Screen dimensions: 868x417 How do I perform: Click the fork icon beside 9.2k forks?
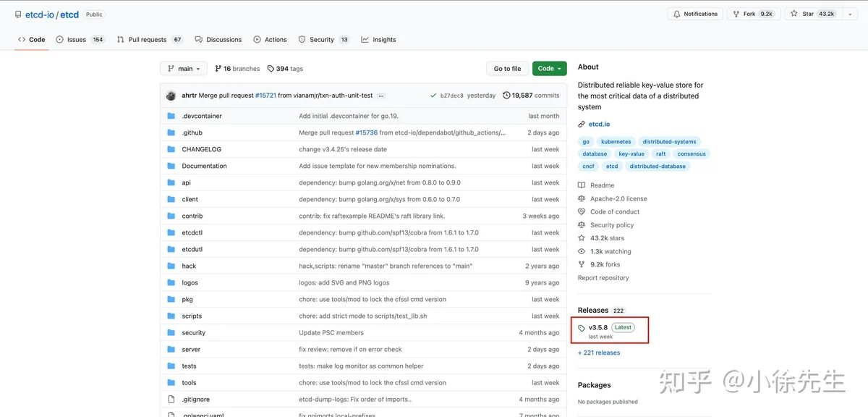[582, 264]
